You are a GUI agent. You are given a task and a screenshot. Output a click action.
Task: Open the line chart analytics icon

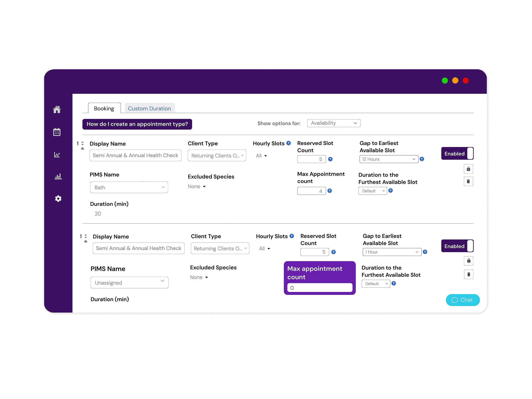[57, 155]
